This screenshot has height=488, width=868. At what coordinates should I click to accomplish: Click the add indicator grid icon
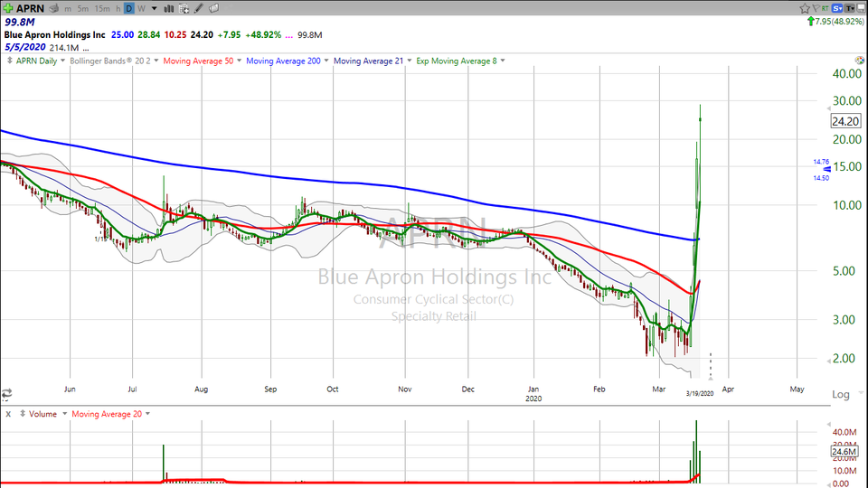point(184,8)
